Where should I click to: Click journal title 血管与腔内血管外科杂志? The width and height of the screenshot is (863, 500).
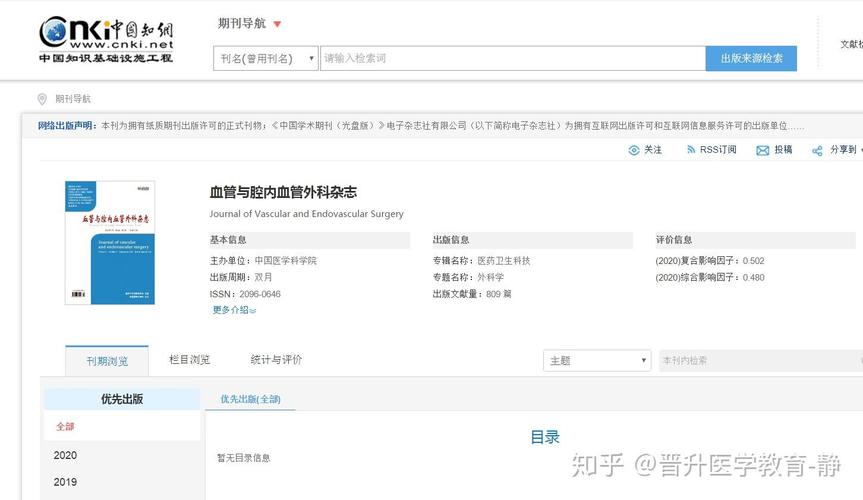point(283,192)
